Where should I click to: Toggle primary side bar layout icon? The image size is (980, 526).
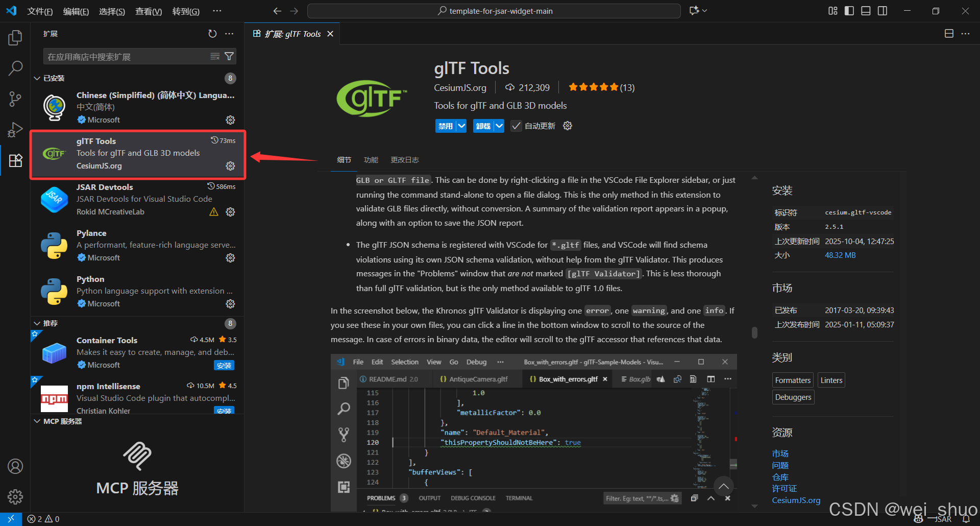[849, 11]
